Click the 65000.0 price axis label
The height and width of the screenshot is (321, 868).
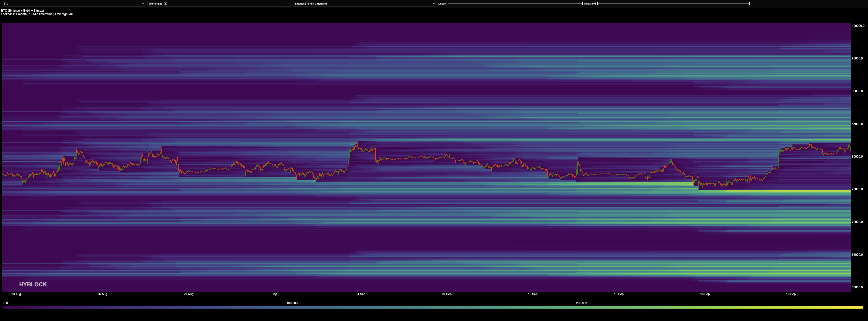[858, 254]
